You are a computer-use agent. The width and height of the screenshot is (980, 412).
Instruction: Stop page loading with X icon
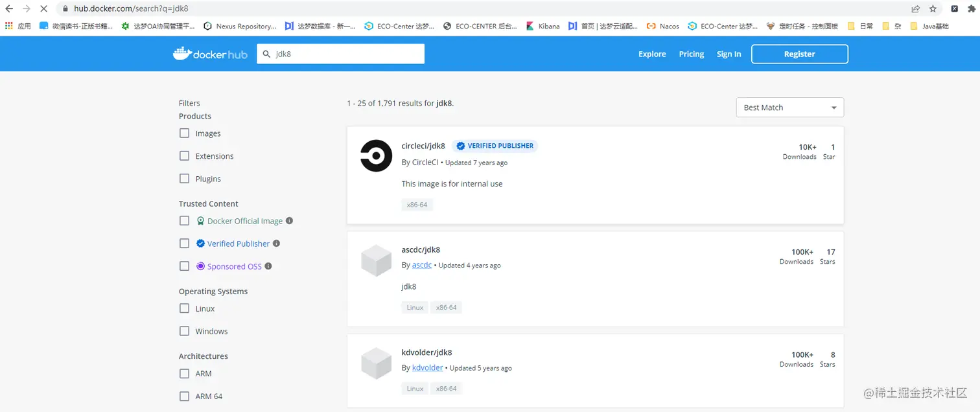click(x=43, y=9)
